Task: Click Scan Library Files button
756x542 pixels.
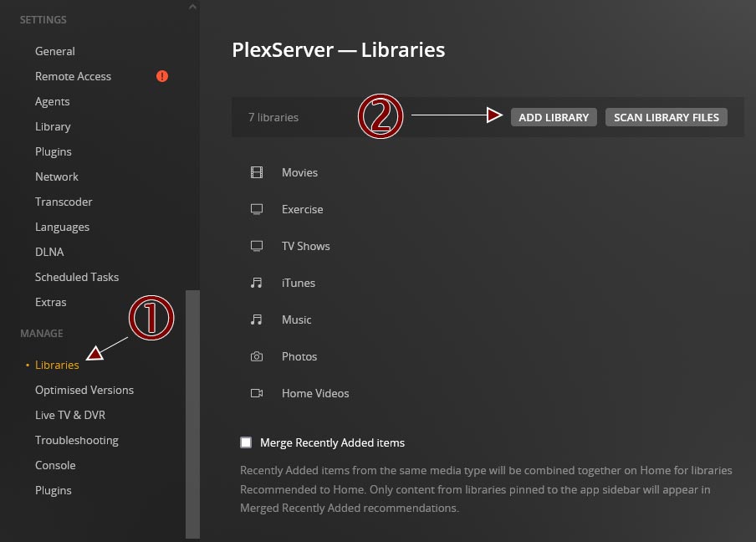Action: (x=667, y=117)
